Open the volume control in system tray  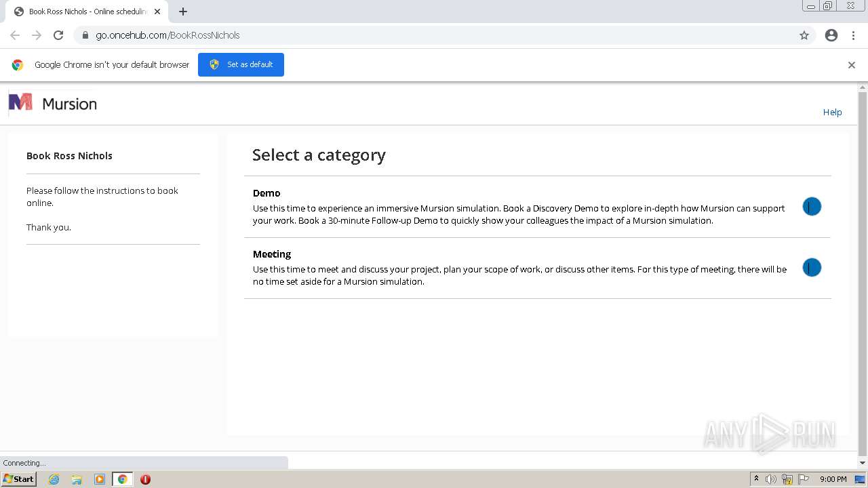click(x=771, y=479)
